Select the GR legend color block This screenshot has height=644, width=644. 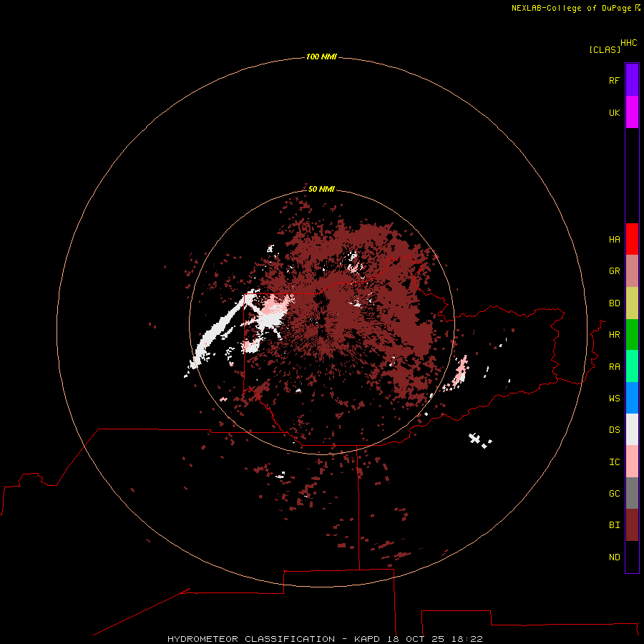click(x=632, y=271)
